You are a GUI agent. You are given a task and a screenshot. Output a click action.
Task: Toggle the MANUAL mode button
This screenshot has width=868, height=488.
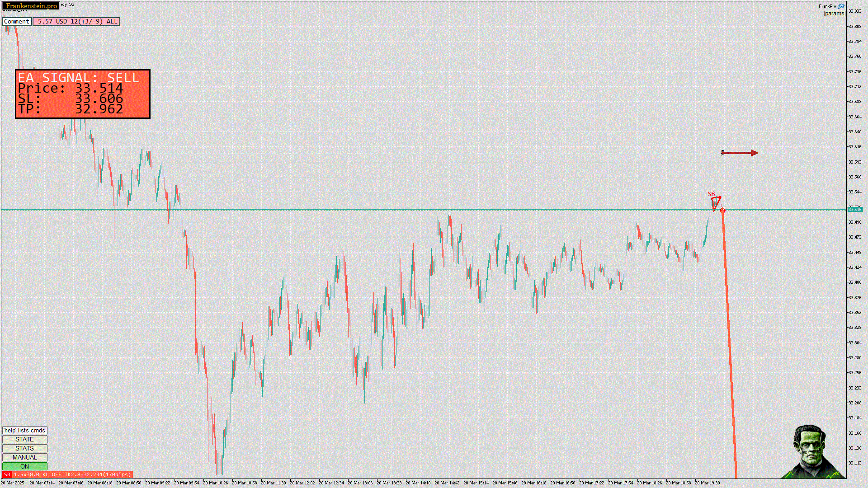pos(25,457)
